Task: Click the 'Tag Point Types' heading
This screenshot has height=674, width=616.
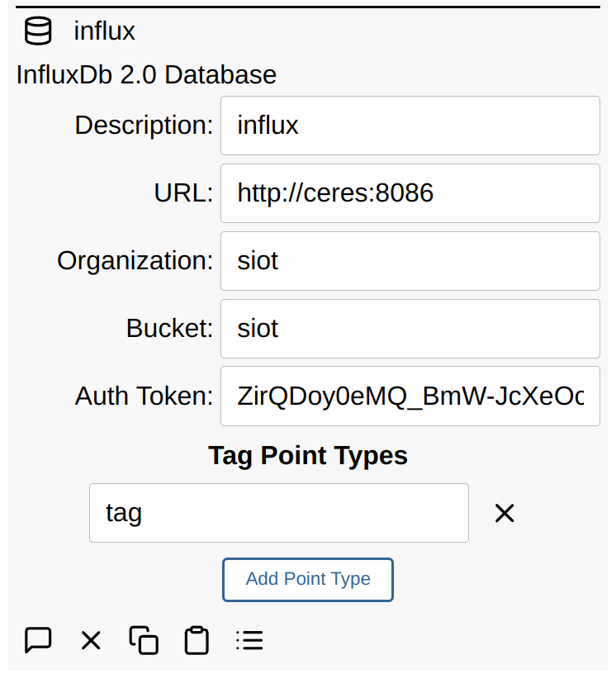Action: pyautogui.click(x=308, y=455)
